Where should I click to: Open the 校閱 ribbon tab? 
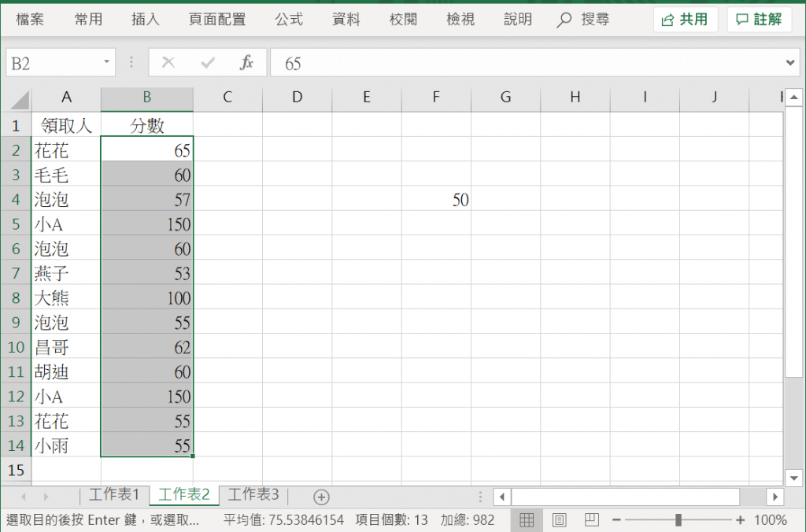click(403, 20)
